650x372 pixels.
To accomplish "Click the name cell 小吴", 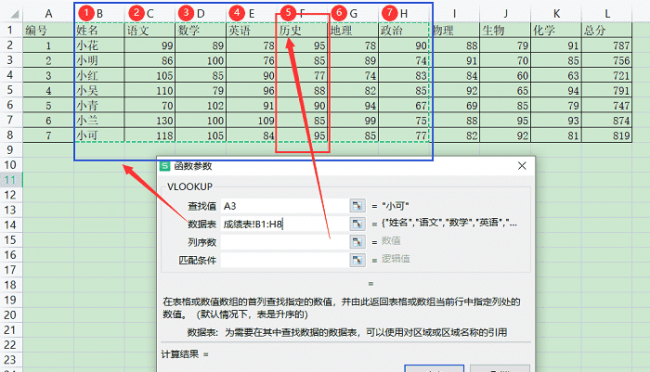I will (x=99, y=90).
